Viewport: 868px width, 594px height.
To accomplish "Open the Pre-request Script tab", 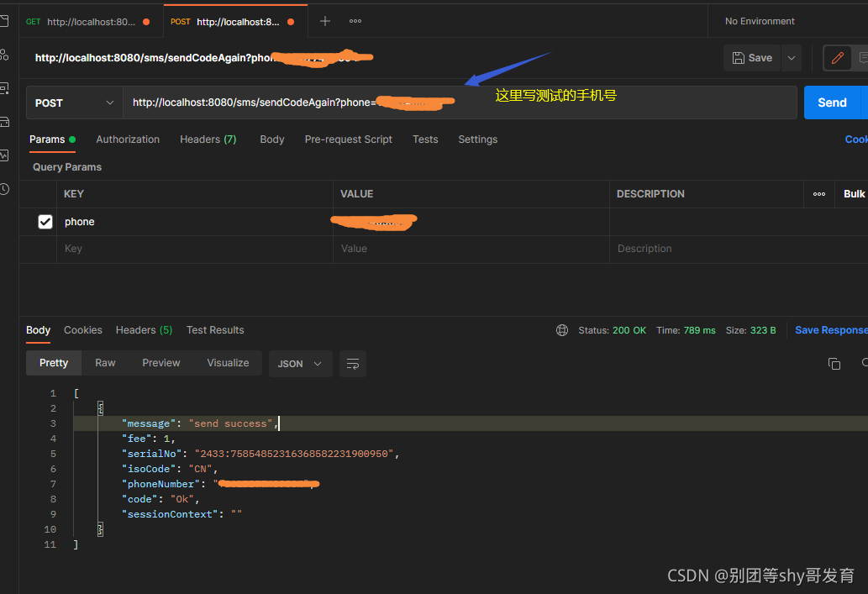I will tap(348, 139).
